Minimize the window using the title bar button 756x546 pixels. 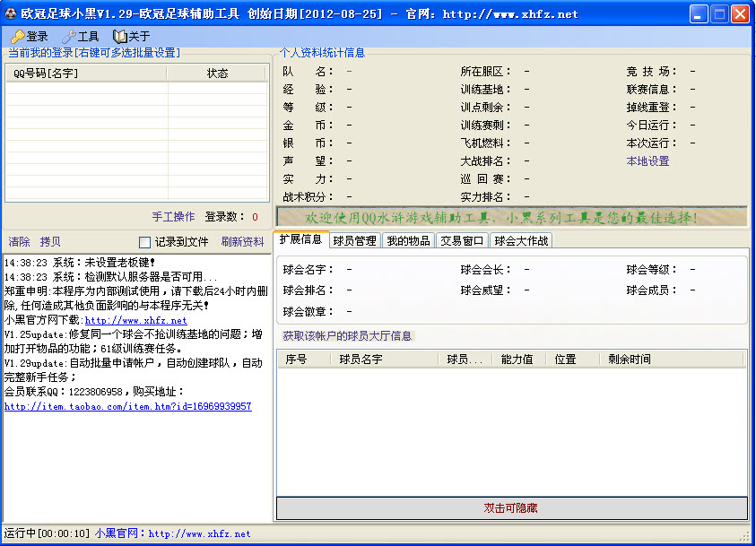pos(699,14)
